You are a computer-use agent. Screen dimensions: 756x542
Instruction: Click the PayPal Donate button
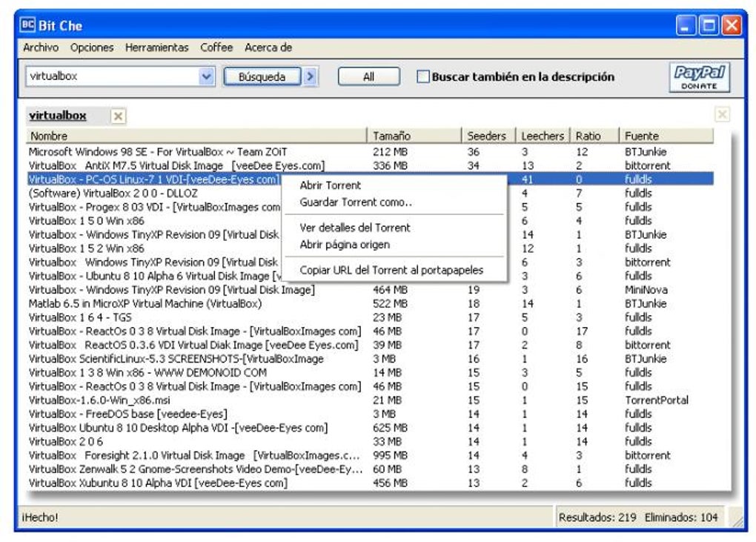[x=699, y=77]
